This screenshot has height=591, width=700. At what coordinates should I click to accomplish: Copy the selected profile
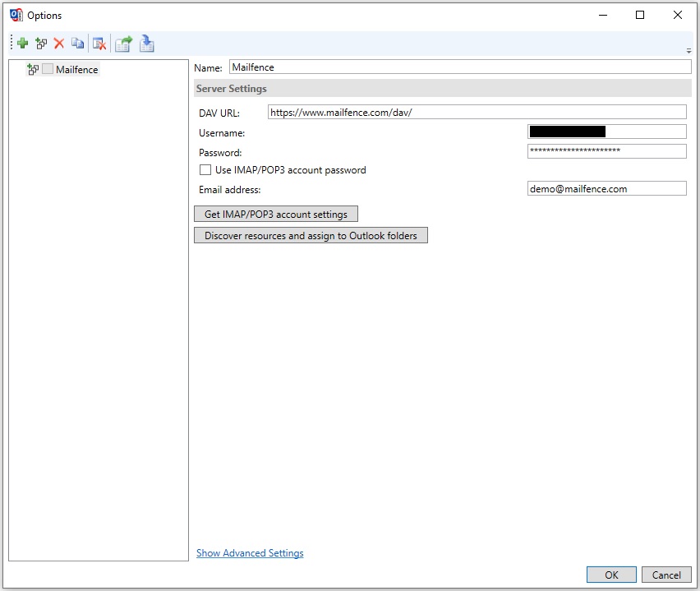(x=78, y=44)
